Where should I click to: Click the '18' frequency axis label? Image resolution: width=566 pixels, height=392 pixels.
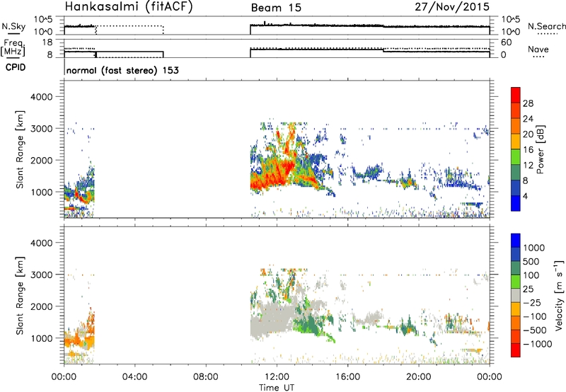tap(47, 42)
